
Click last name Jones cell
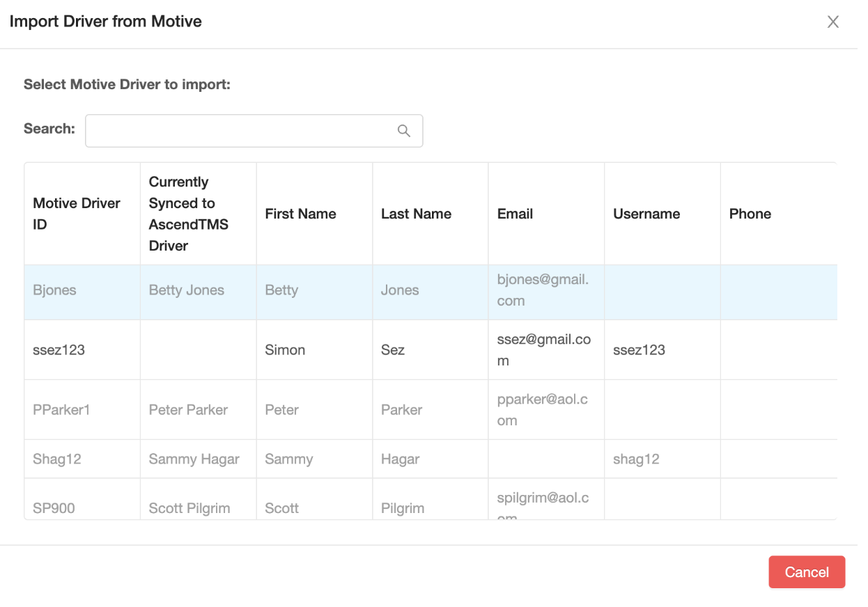[x=431, y=292]
